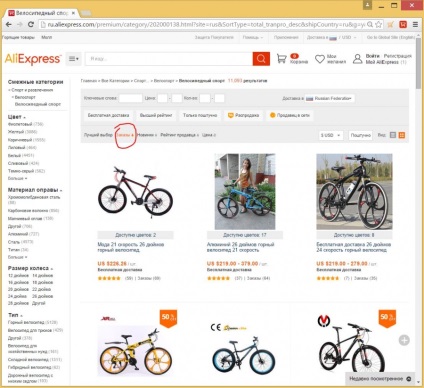Toggle Распродажа sale filter
Screen dimensions: 424x388
pyautogui.click(x=243, y=115)
